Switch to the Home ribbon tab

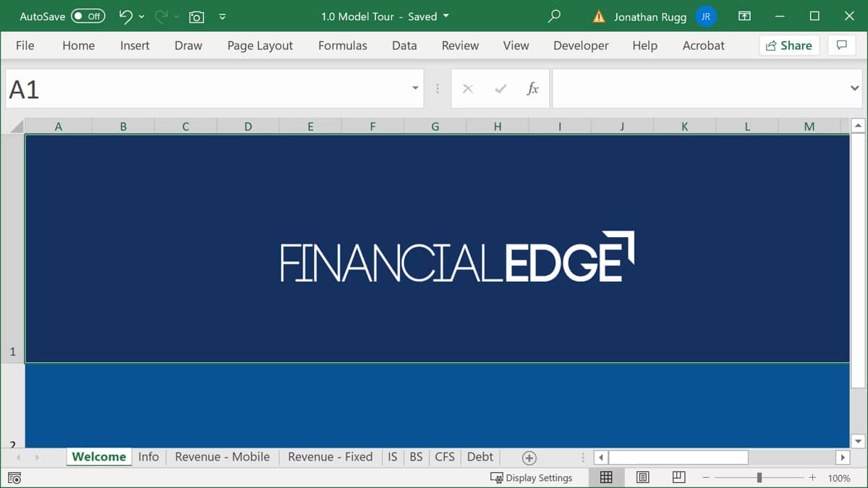coord(78,45)
